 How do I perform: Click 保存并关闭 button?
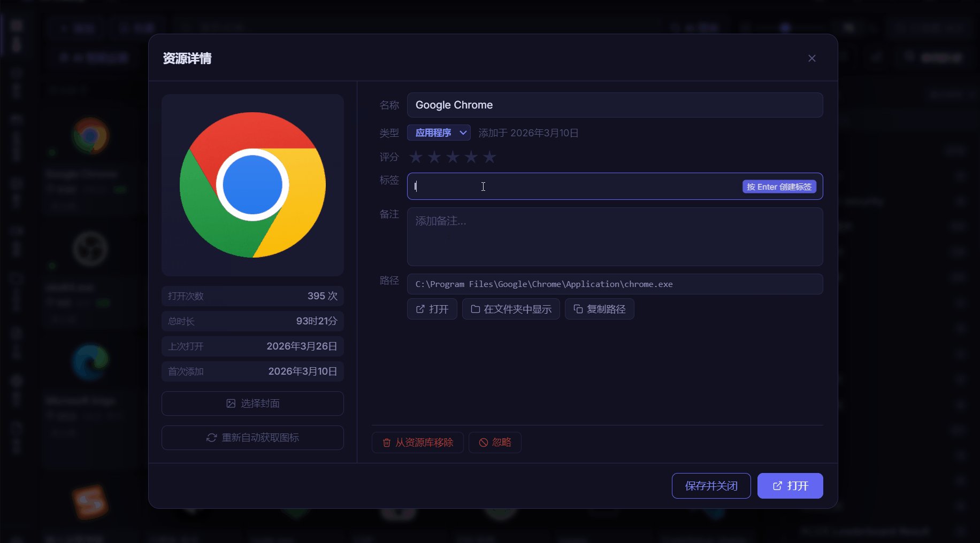tap(711, 486)
